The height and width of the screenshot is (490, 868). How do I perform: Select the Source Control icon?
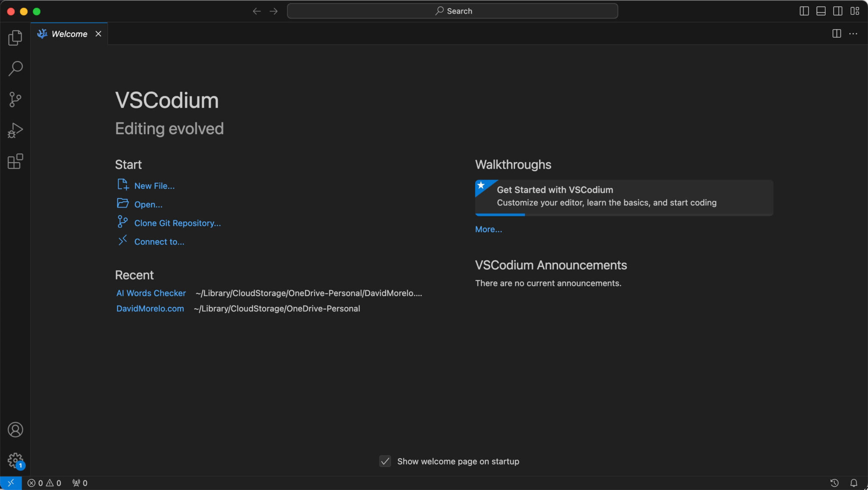[15, 99]
